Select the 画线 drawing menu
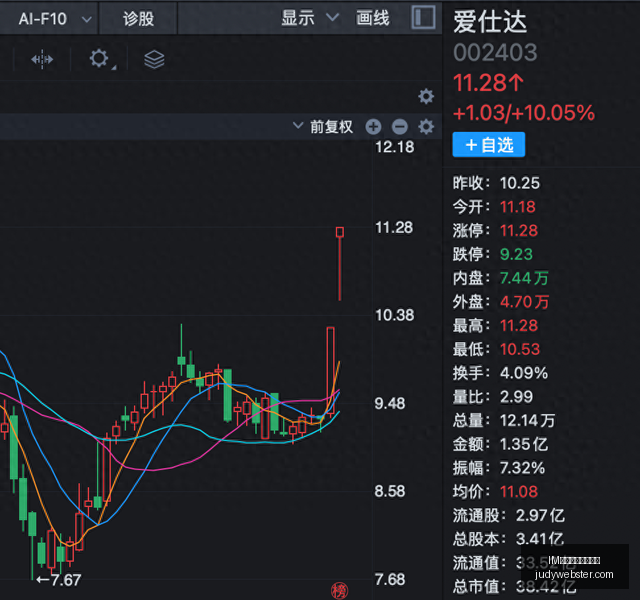 tap(373, 18)
